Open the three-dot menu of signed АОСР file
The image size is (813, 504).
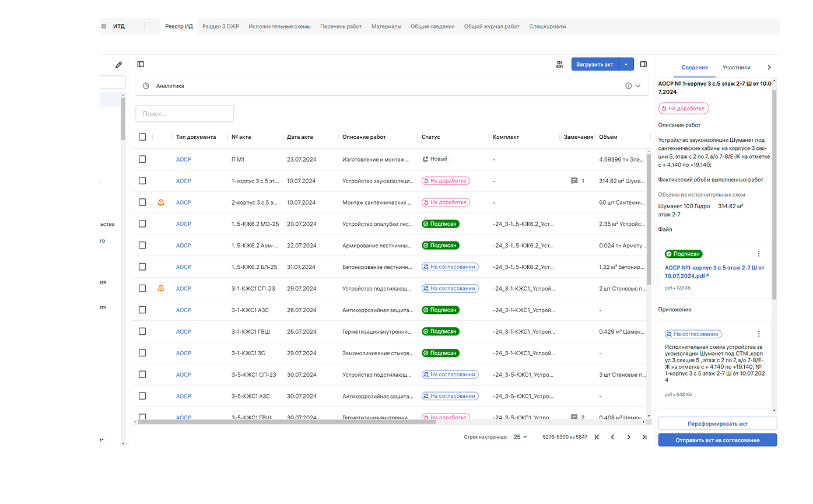759,254
